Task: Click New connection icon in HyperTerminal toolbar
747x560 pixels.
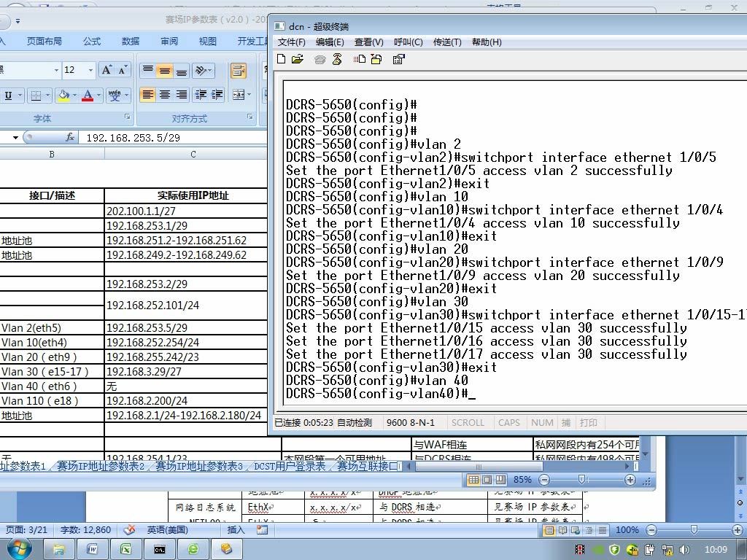Action: 282,59
